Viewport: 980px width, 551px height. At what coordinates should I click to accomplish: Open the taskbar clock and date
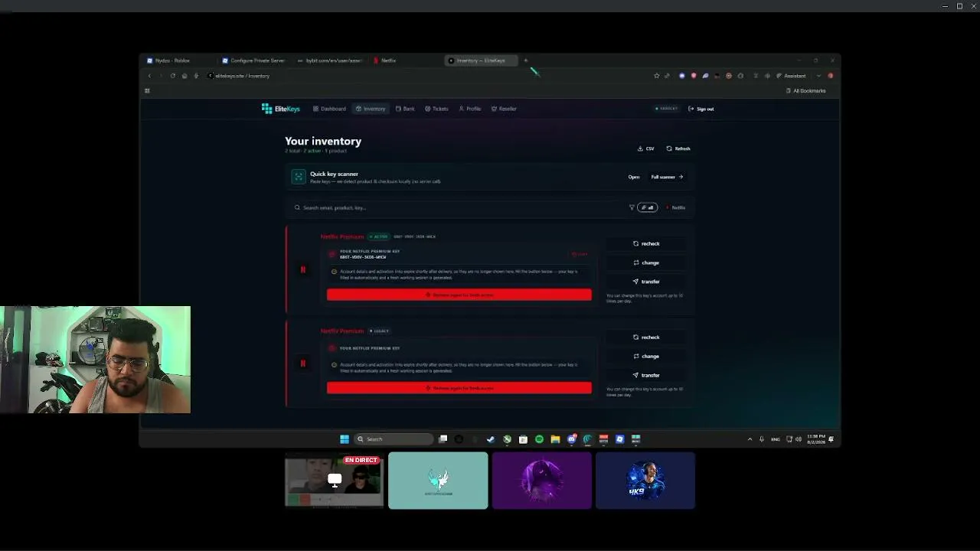815,439
